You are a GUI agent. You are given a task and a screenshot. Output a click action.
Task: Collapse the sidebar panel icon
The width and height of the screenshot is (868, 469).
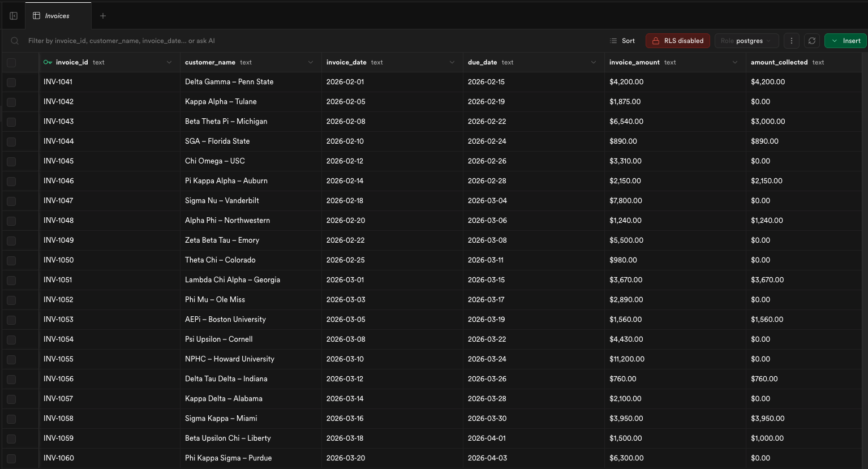click(x=14, y=16)
